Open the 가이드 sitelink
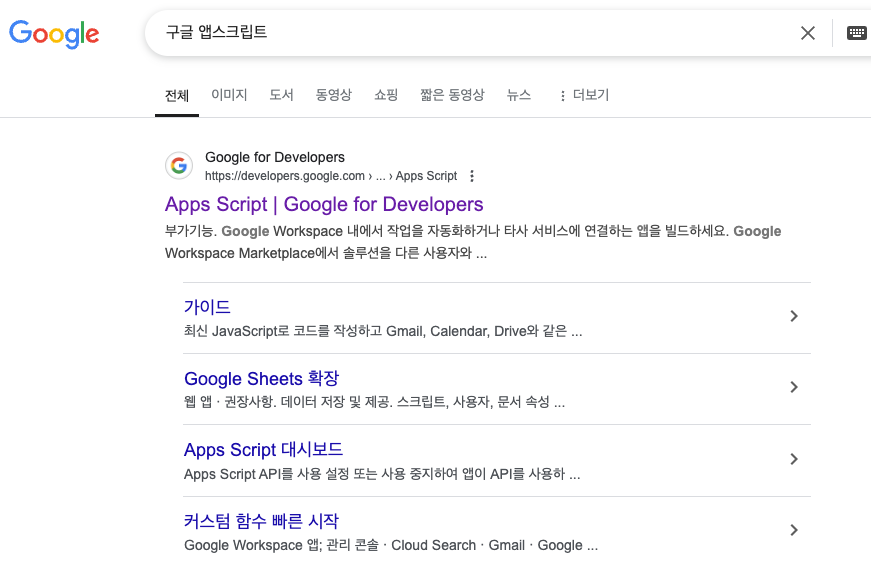 [x=207, y=307]
